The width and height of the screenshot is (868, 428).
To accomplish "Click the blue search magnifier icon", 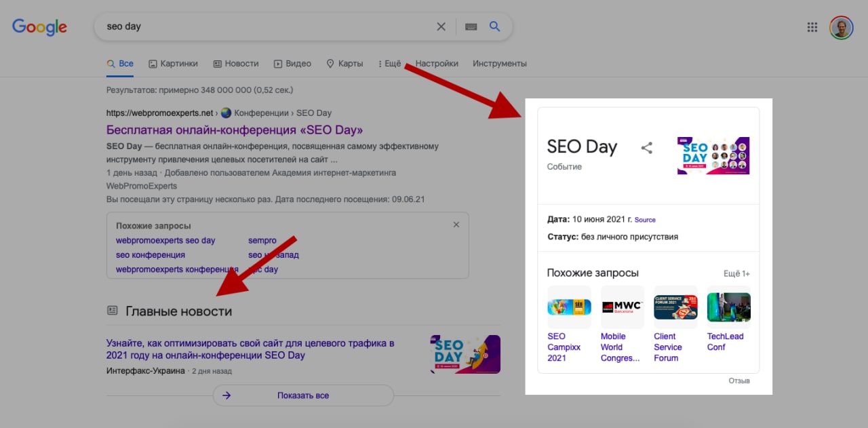I will pyautogui.click(x=494, y=26).
